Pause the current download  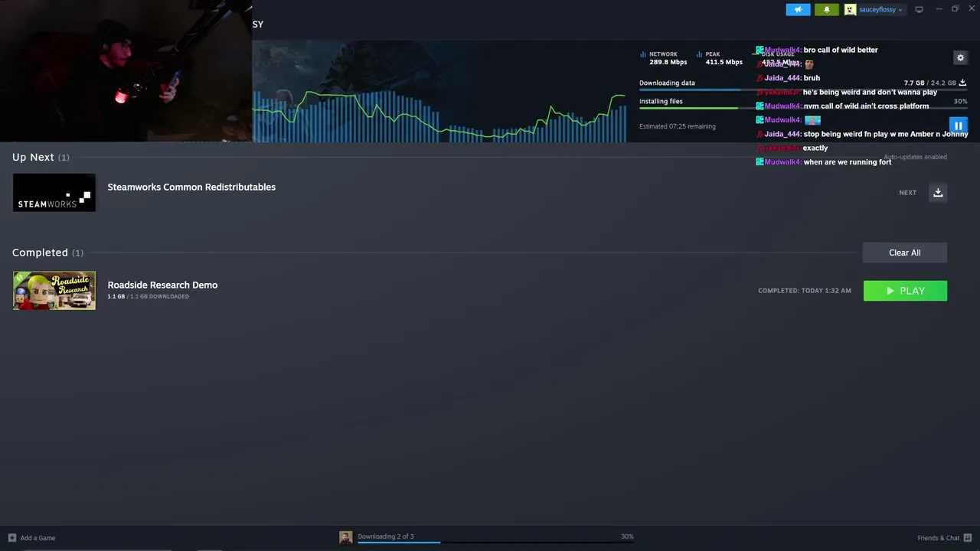[958, 126]
